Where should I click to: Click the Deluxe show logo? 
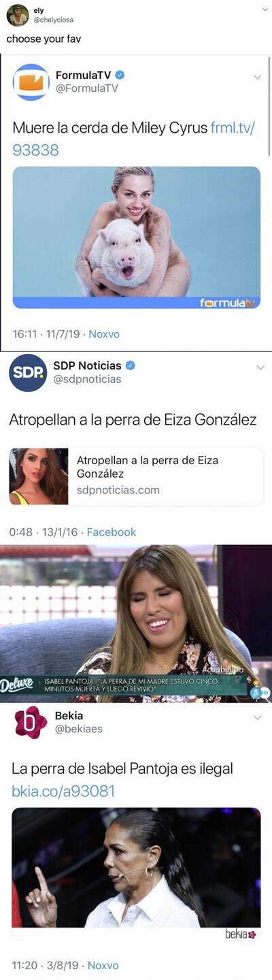16,683
